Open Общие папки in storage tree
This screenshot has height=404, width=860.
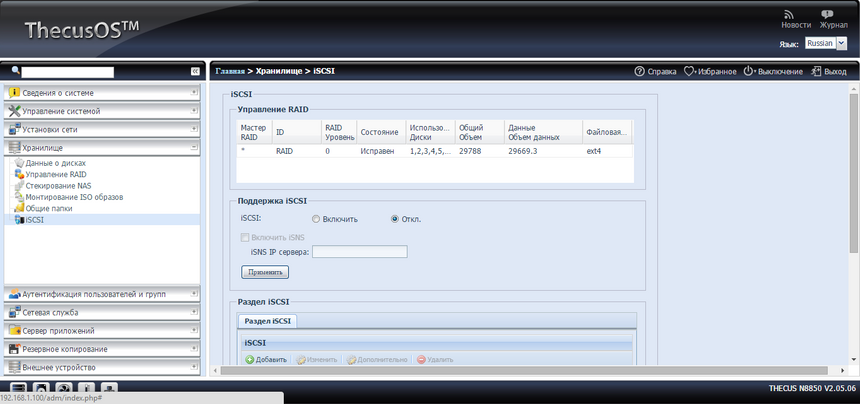(x=49, y=208)
